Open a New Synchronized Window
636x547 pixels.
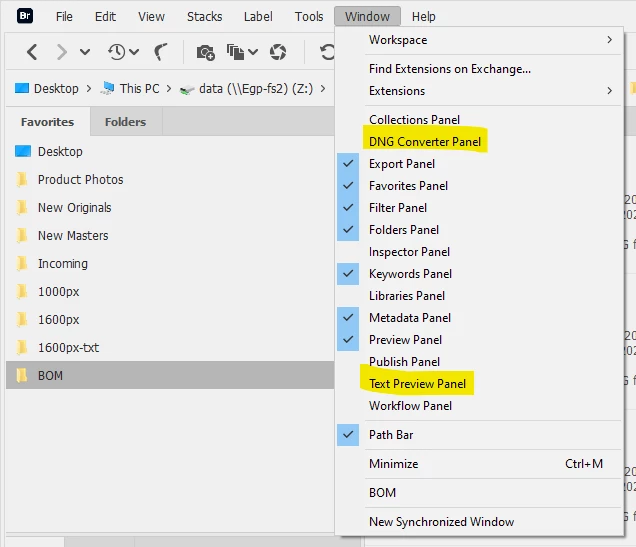479,521
